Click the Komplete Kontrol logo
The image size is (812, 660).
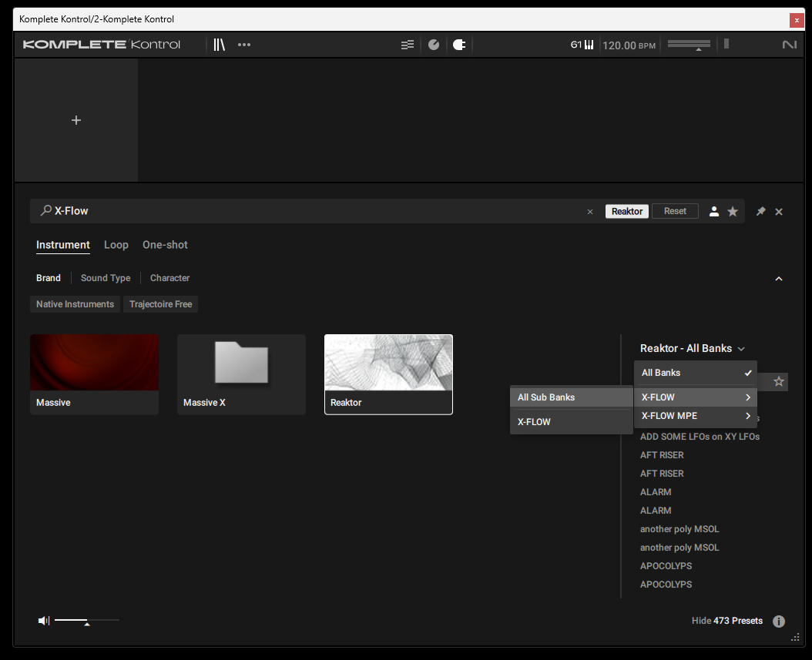tap(102, 45)
